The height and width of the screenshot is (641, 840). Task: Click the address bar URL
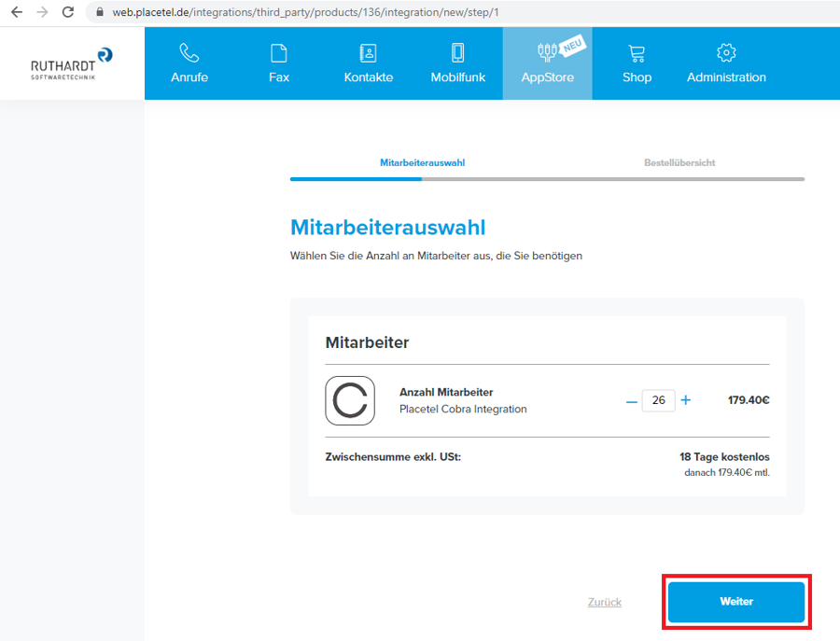(305, 12)
